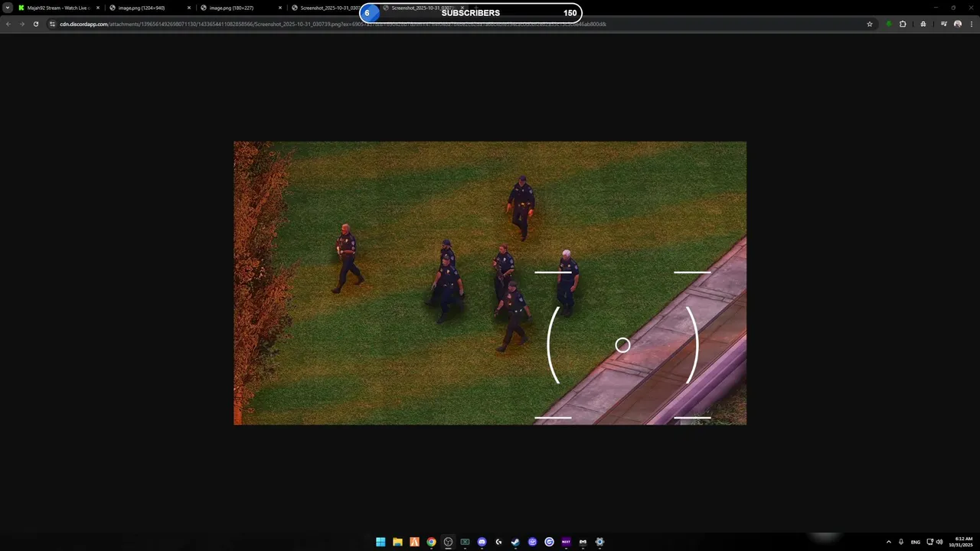Open the Extensions puzzle menu
This screenshot has height=551, width=980.
click(x=903, y=24)
